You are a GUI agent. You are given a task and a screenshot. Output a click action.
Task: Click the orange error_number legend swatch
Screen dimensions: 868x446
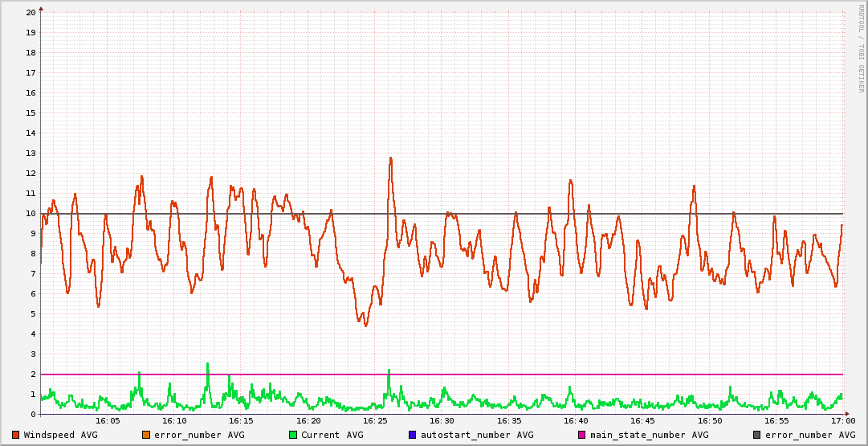[146, 435]
